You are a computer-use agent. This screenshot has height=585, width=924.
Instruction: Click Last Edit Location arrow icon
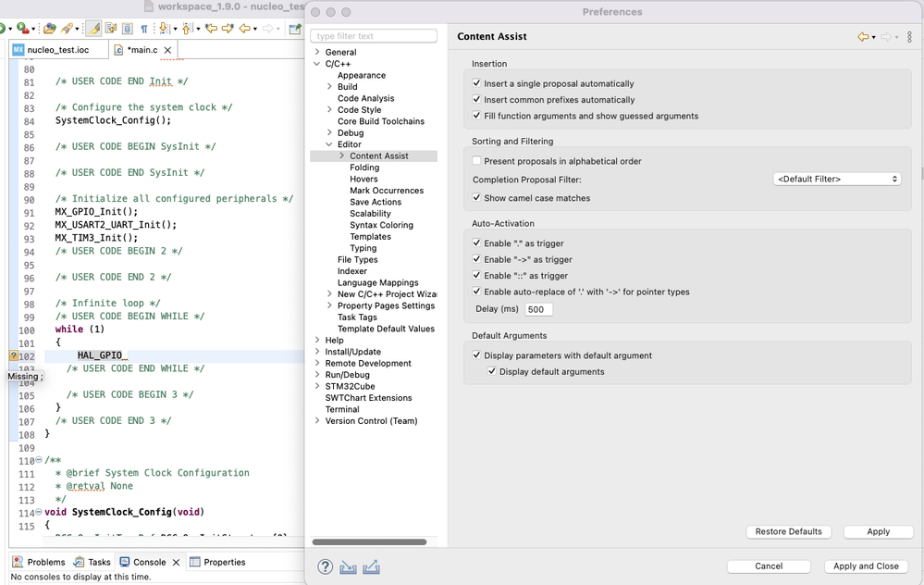pyautogui.click(x=211, y=28)
